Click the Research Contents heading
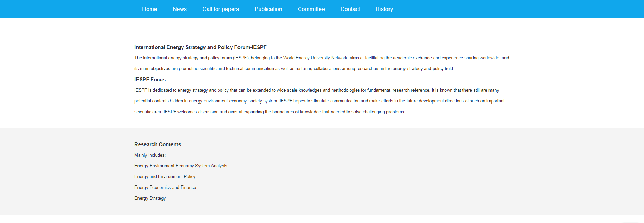Image resolution: width=644 pixels, height=223 pixels. (158, 144)
